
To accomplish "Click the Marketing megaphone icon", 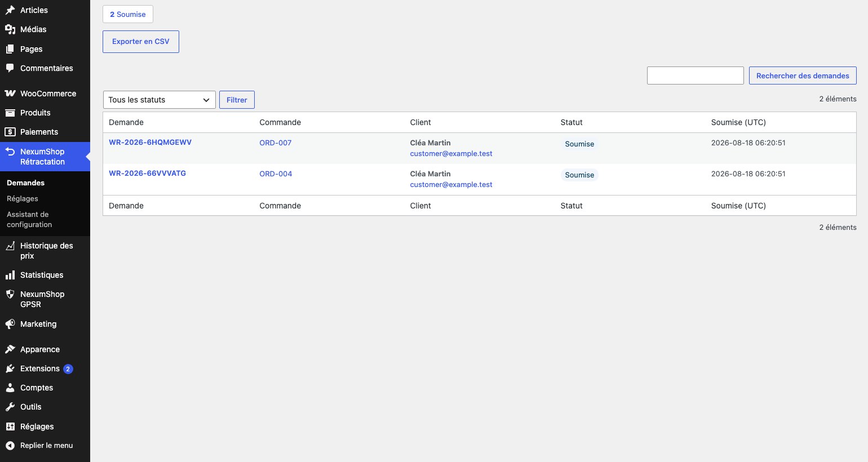I will pyautogui.click(x=10, y=324).
